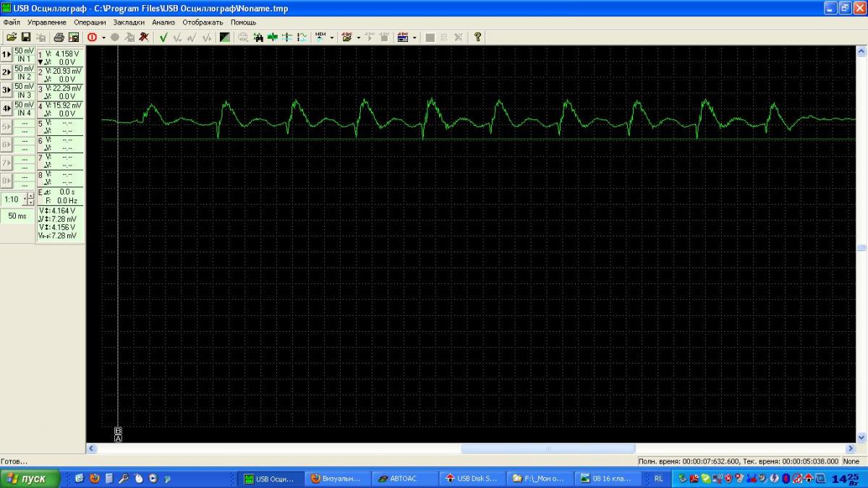Click the B marker label at graph bottom
868x488 pixels.
[119, 431]
